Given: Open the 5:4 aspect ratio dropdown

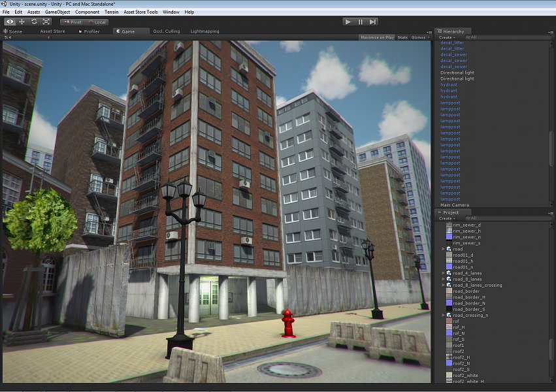Looking at the screenshot, I should 27,37.
